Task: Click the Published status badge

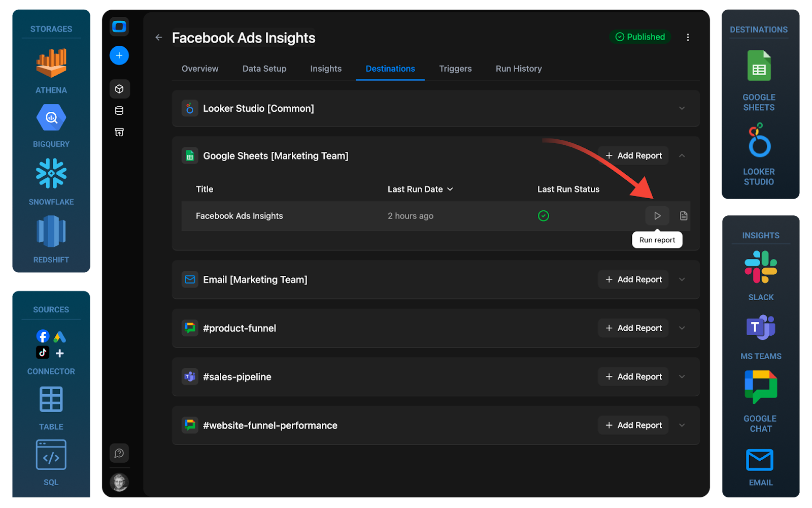Action: click(x=640, y=37)
